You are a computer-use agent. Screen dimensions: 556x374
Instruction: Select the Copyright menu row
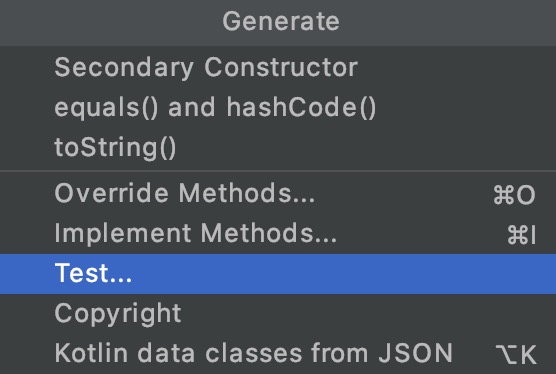pos(278,314)
